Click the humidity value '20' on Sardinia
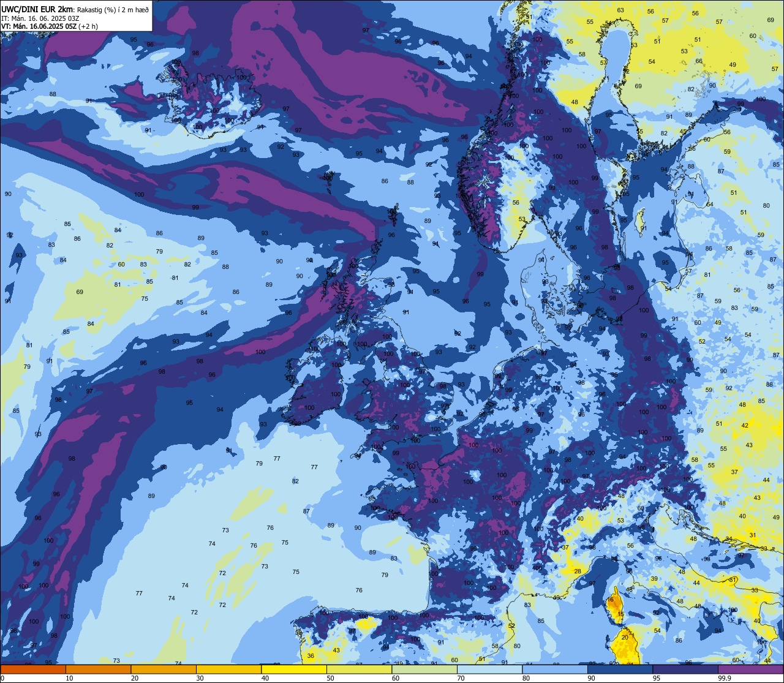Viewport: 784px width, 683px height. (x=625, y=637)
